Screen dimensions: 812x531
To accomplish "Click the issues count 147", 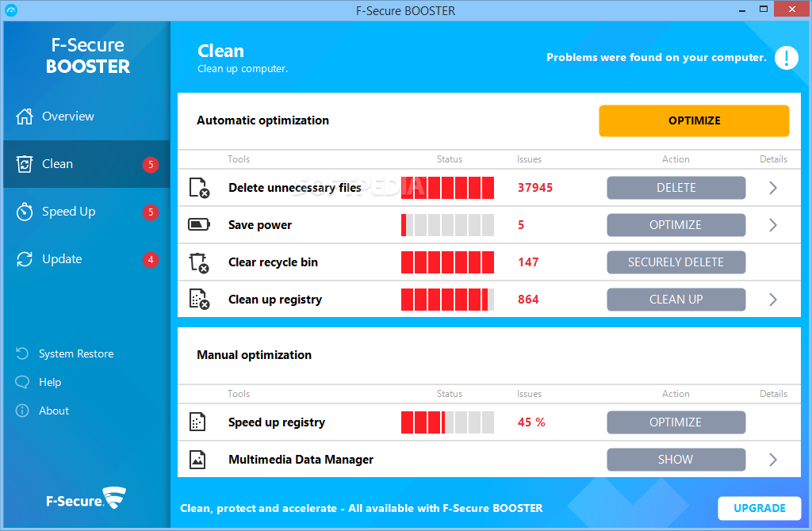I will click(528, 262).
